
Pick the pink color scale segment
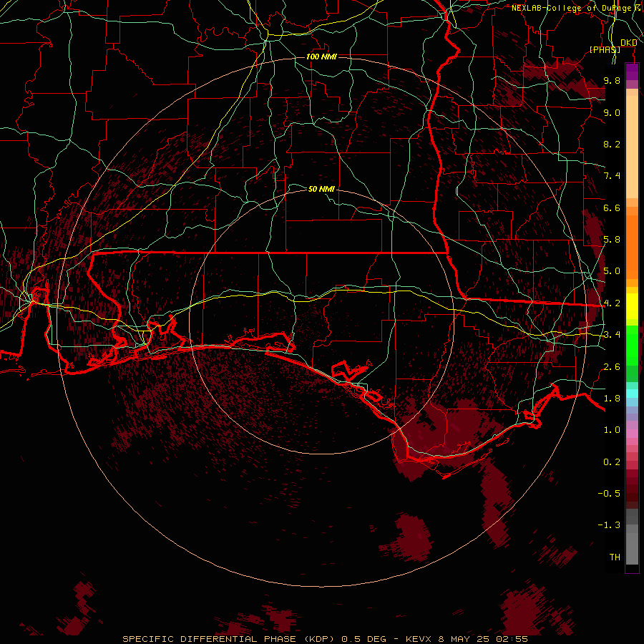tap(632, 434)
